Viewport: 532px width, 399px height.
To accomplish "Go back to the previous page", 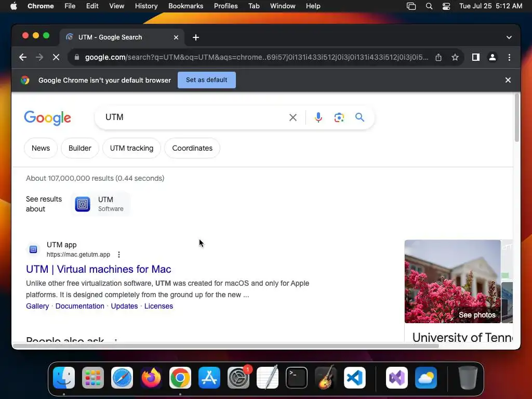I will [x=23, y=57].
